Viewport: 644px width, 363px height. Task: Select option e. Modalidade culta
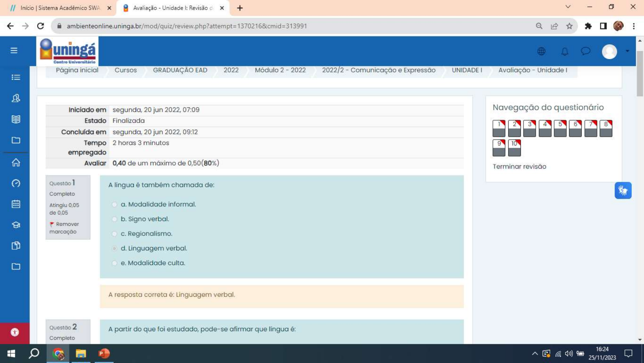point(114,263)
